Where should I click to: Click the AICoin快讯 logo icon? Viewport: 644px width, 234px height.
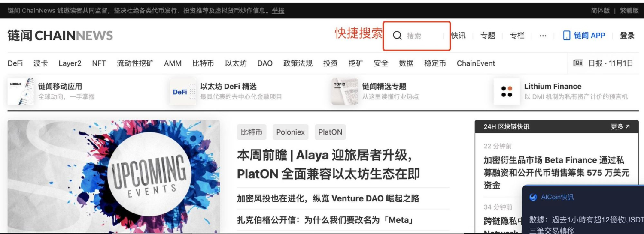click(533, 197)
